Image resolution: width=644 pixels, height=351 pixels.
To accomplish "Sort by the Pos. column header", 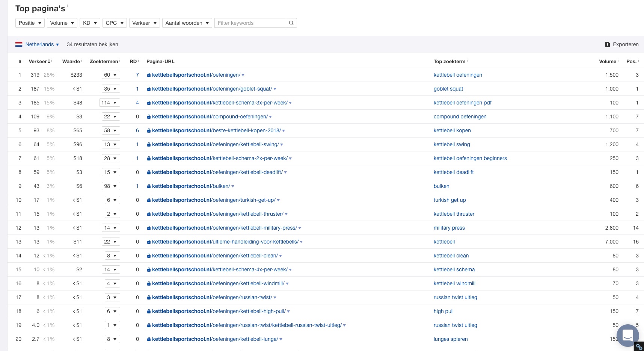I will pos(631,61).
